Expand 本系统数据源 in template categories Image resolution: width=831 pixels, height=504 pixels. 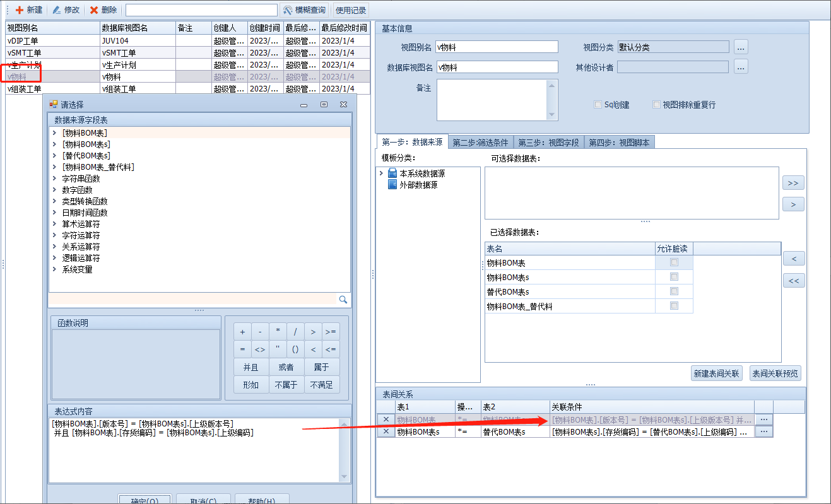[381, 173]
